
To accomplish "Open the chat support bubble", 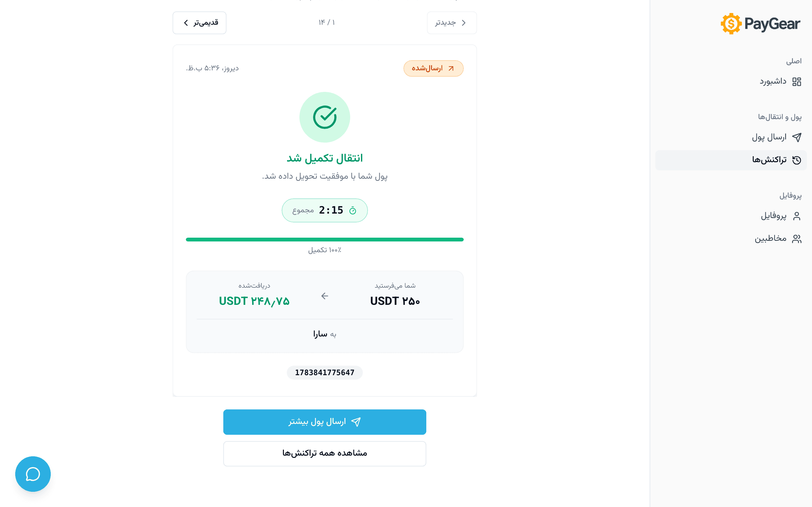I will (x=33, y=474).
